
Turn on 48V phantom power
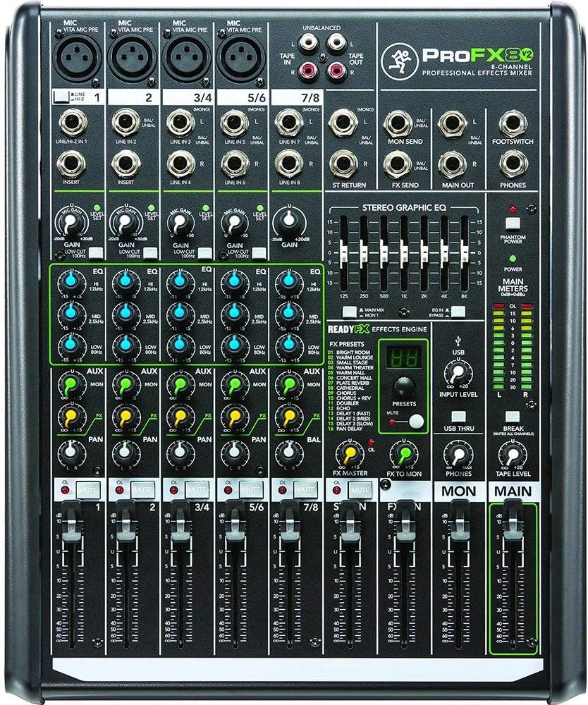[513, 223]
